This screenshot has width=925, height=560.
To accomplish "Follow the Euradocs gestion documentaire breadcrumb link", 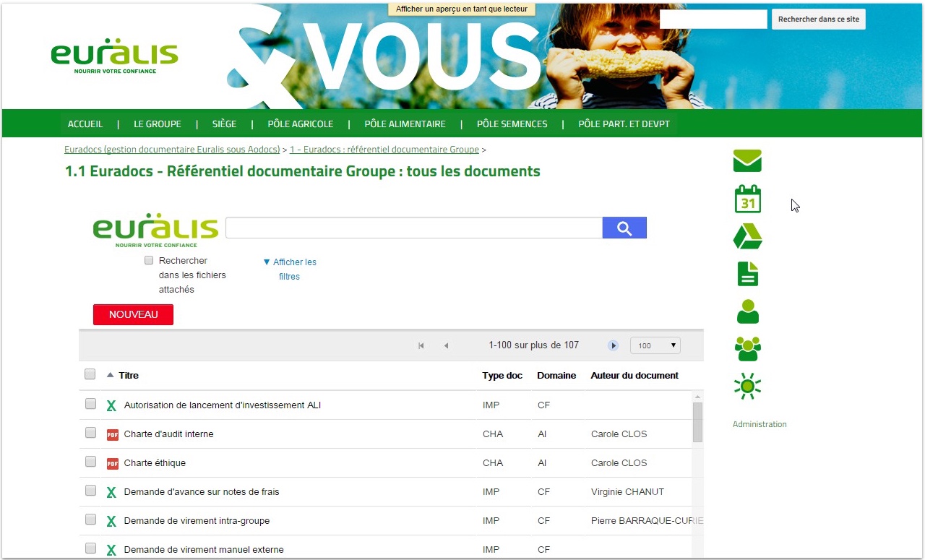I will (x=172, y=150).
